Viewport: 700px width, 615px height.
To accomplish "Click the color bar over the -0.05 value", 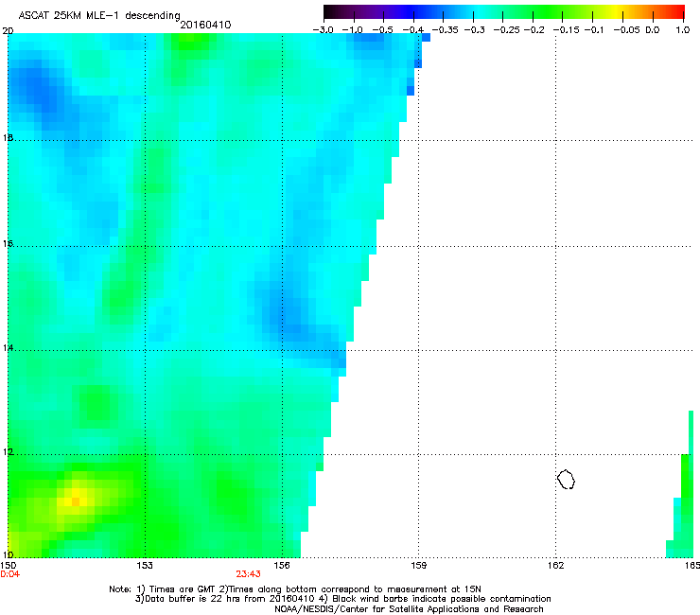I will coord(623,12).
